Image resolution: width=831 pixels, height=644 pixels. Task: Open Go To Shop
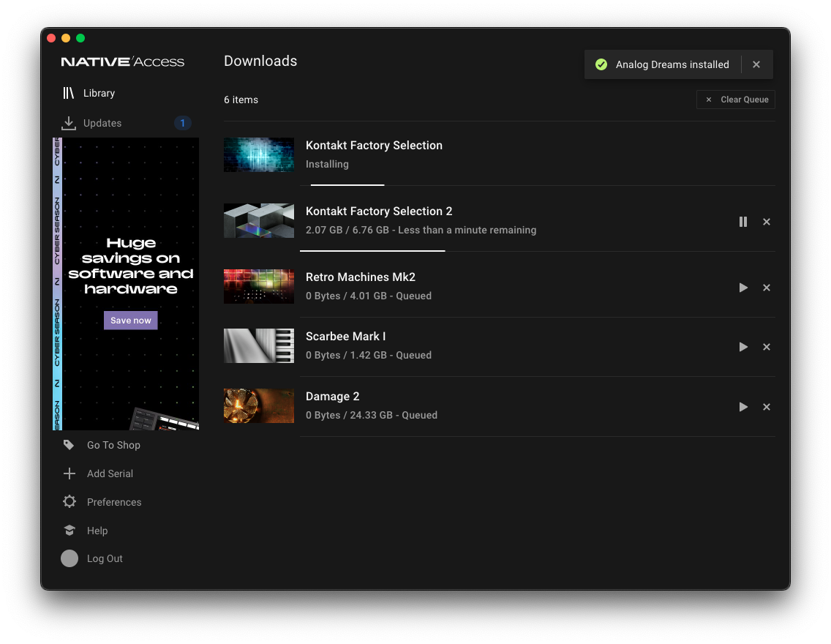pyautogui.click(x=113, y=445)
